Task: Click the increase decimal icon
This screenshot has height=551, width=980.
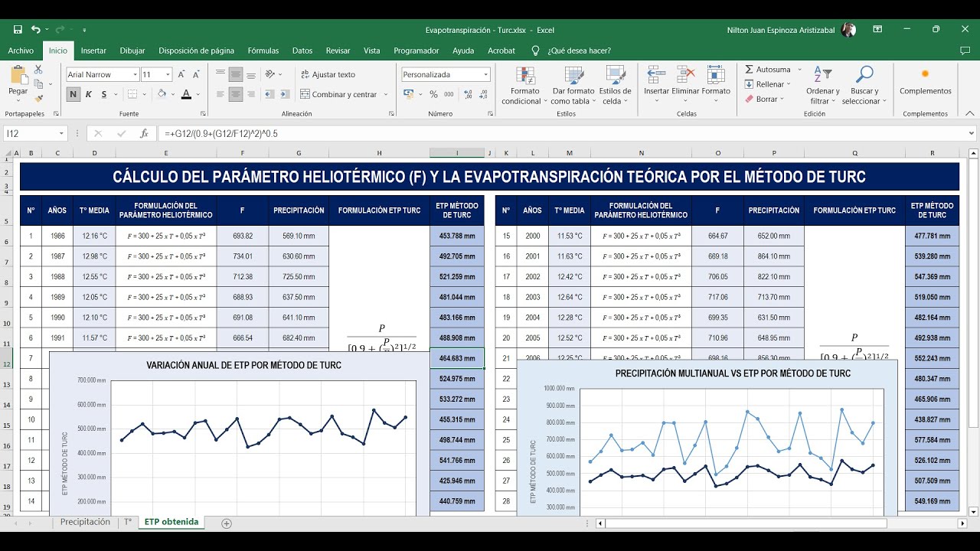Action: tap(466, 94)
